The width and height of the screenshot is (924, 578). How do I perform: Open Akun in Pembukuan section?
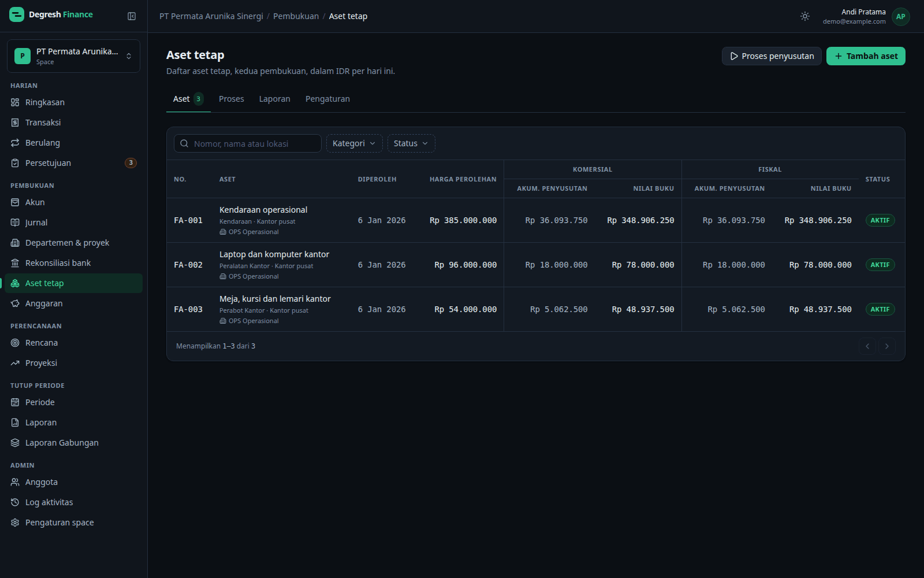(73, 202)
